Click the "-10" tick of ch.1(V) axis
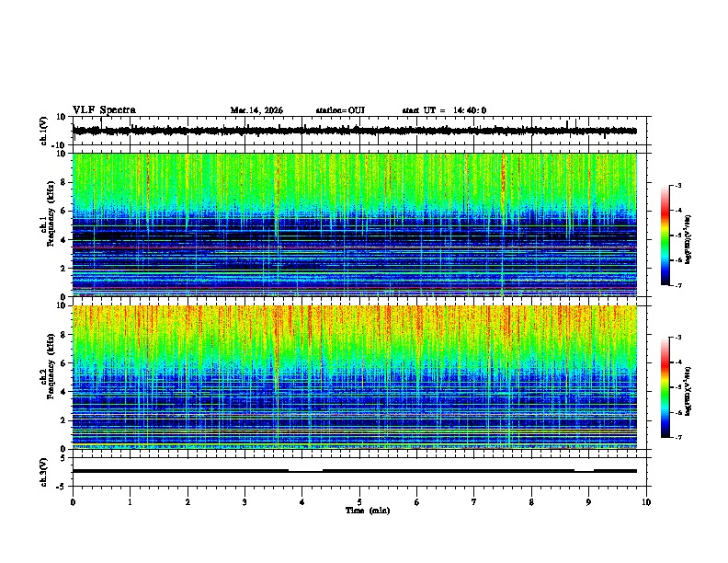This screenshot has width=728, height=563. pyautogui.click(x=60, y=145)
